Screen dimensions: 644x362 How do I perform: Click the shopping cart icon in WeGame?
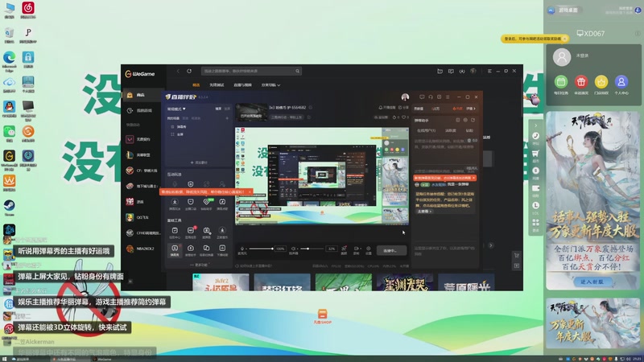click(x=517, y=255)
